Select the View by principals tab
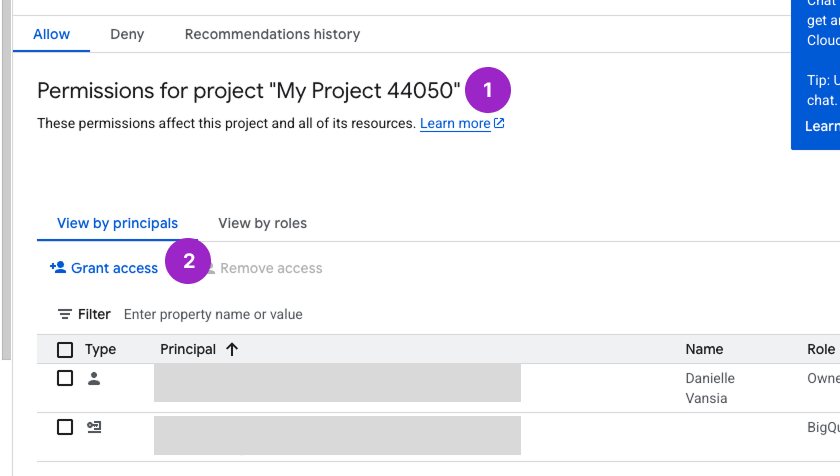The width and height of the screenshot is (840, 476). (117, 223)
